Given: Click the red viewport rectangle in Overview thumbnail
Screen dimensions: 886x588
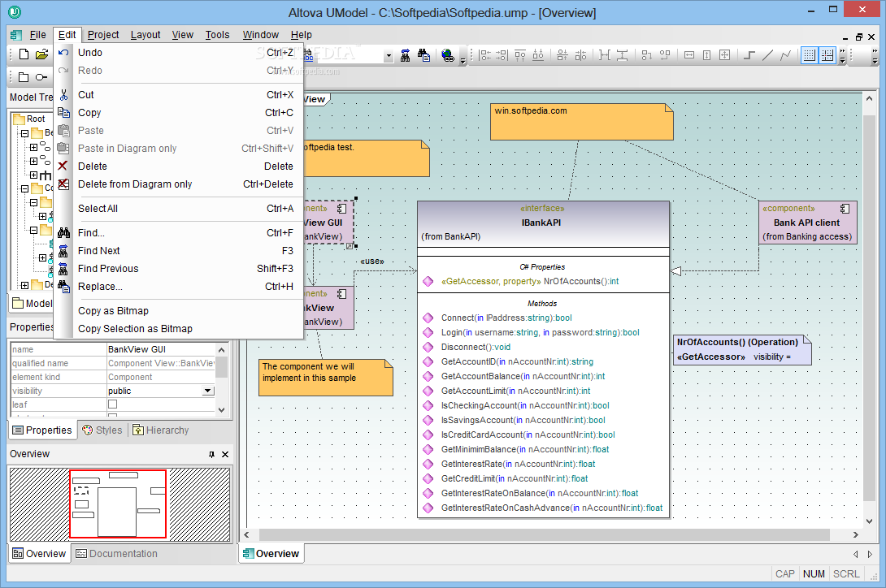Looking at the screenshot, I should click(118, 504).
